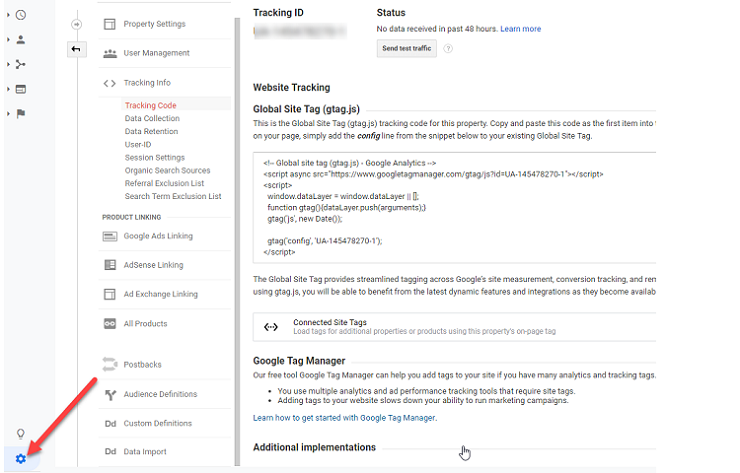Expand the Conversions section arrow
740x473 pixels.
click(8, 113)
